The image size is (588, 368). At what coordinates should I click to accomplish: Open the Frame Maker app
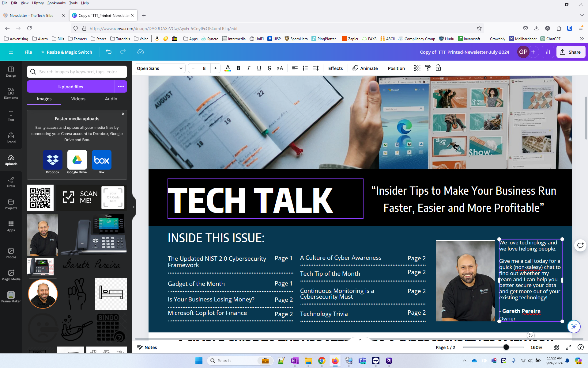[x=11, y=297]
